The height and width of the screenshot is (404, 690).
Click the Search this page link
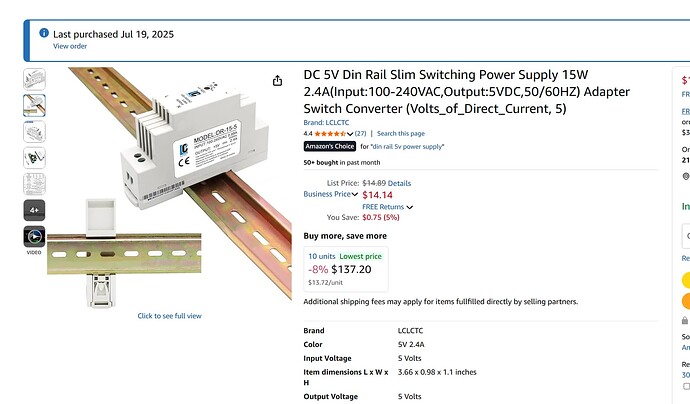pyautogui.click(x=401, y=133)
